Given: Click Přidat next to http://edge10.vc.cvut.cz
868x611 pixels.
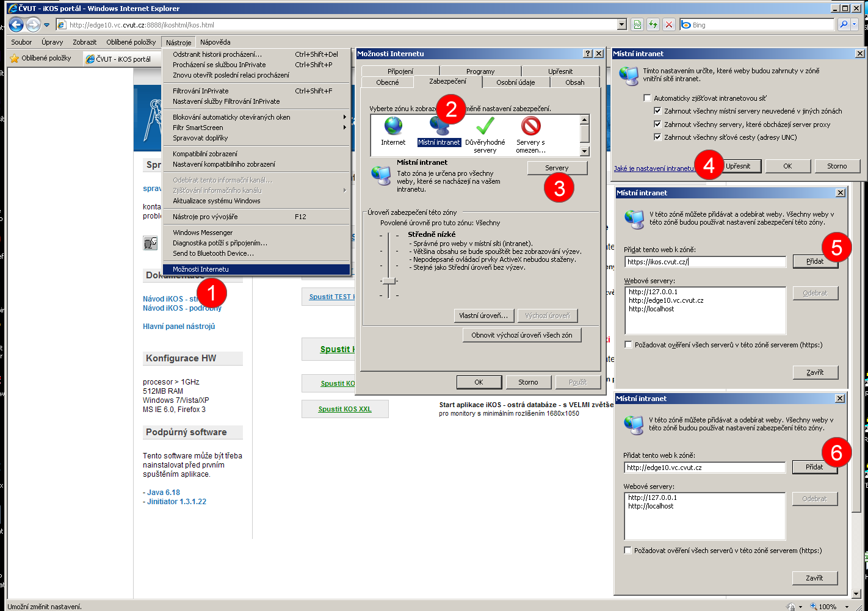Looking at the screenshot, I should point(814,467).
